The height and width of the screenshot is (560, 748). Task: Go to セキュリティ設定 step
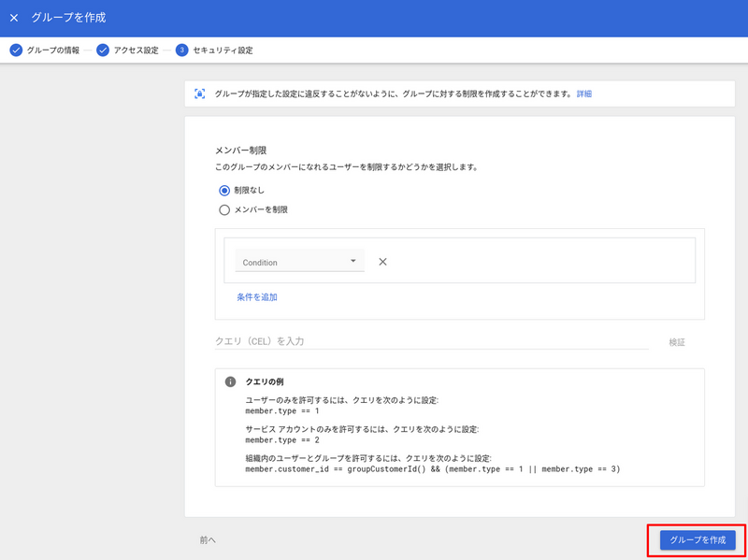tap(223, 50)
